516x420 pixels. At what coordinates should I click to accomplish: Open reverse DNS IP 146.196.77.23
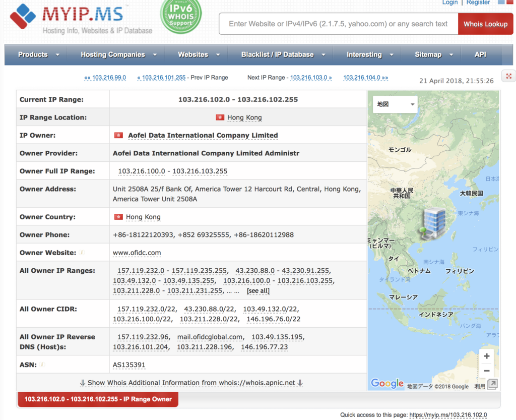[x=264, y=347]
